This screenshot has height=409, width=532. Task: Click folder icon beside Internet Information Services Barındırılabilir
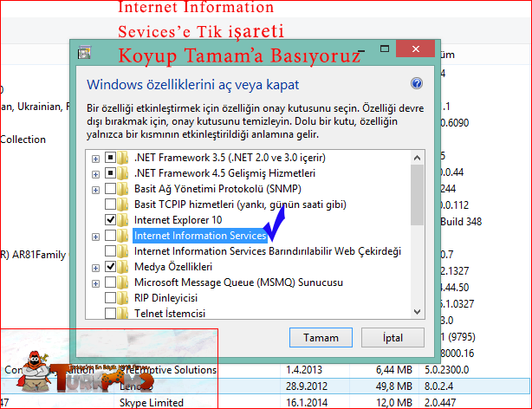tap(122, 251)
